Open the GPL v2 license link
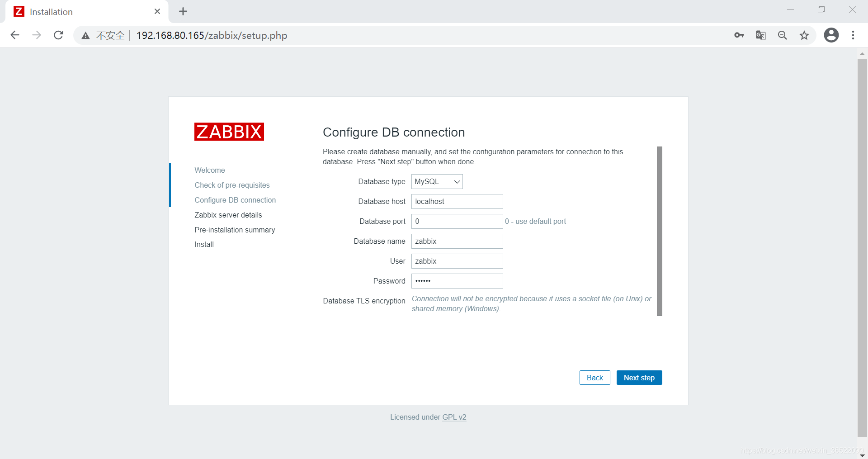 454,417
